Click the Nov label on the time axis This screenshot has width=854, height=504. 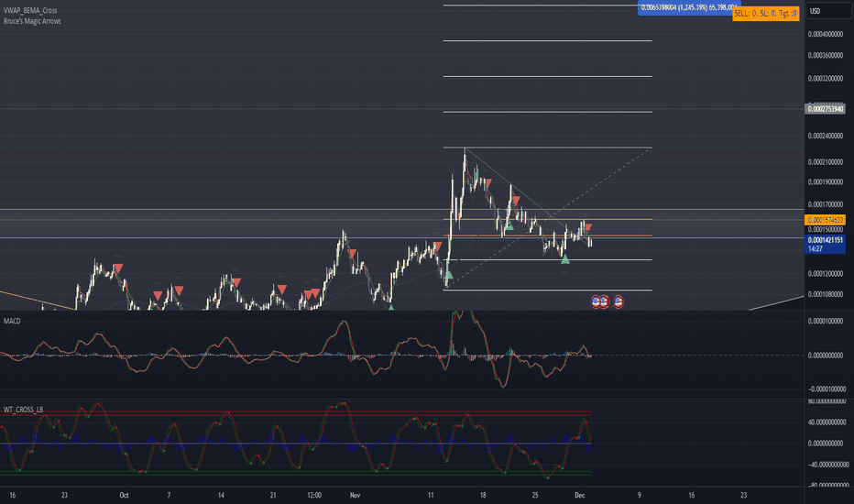[x=355, y=495]
